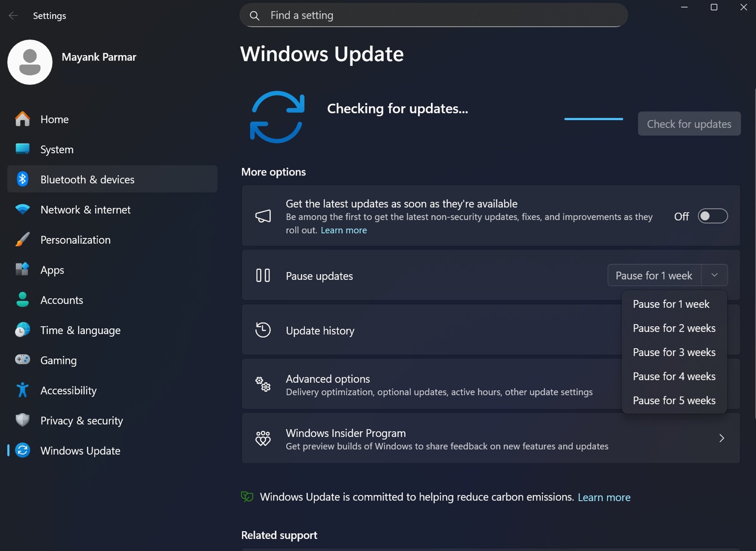Click the Pause for 1 week button

coord(654,275)
